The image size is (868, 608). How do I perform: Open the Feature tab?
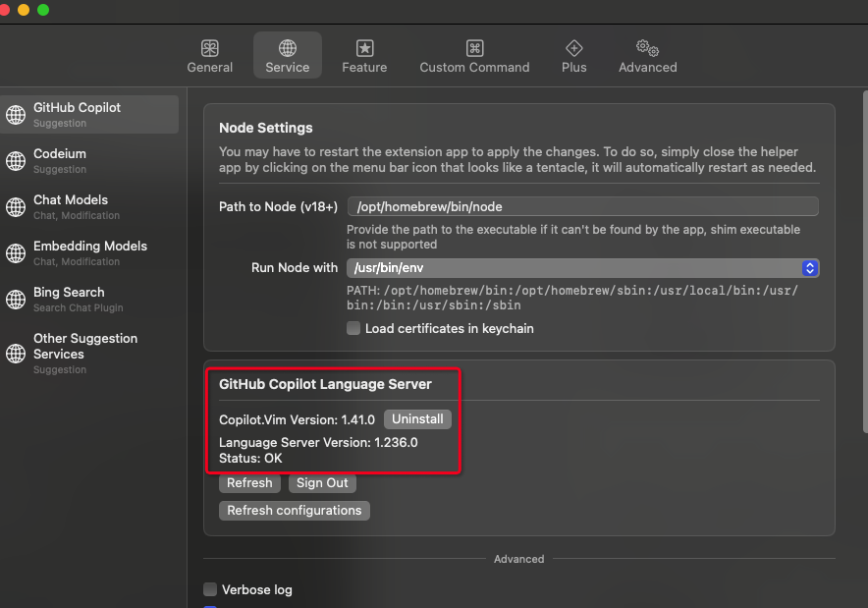tap(364, 55)
